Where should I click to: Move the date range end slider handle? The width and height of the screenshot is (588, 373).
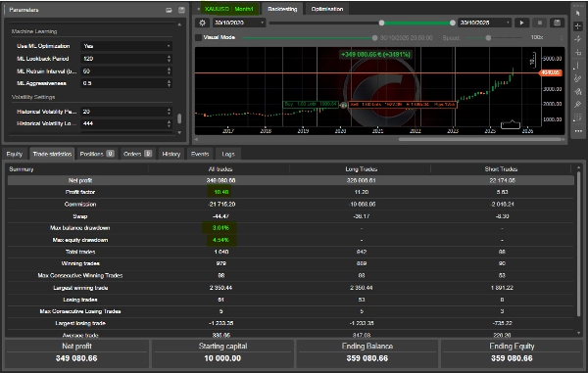click(x=453, y=23)
